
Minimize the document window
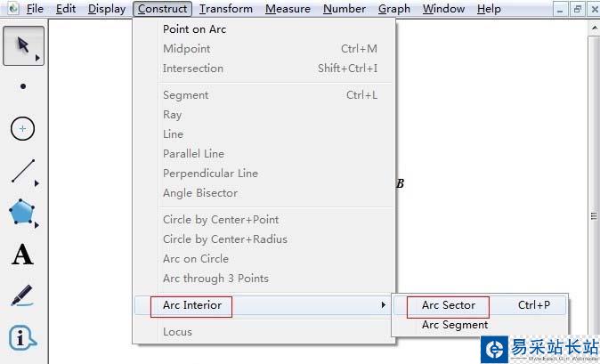point(558,9)
